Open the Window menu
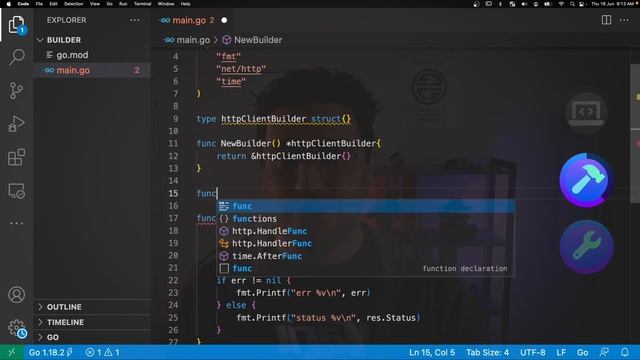Viewport: 640px width, 360px height. (166, 4)
